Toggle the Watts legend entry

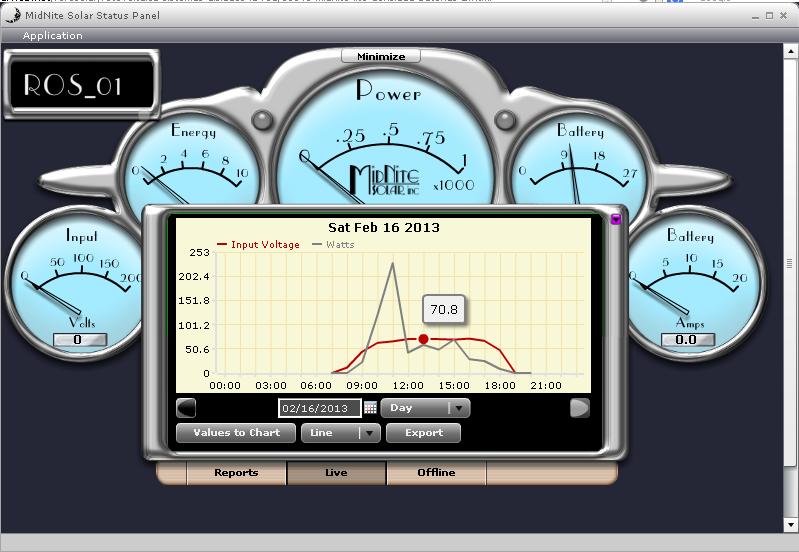(x=334, y=245)
